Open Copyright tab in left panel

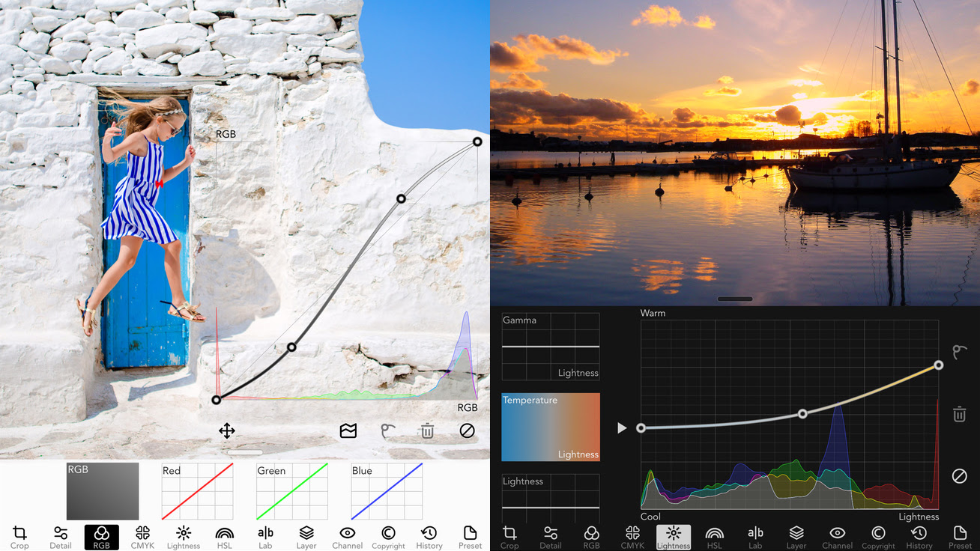point(388,537)
